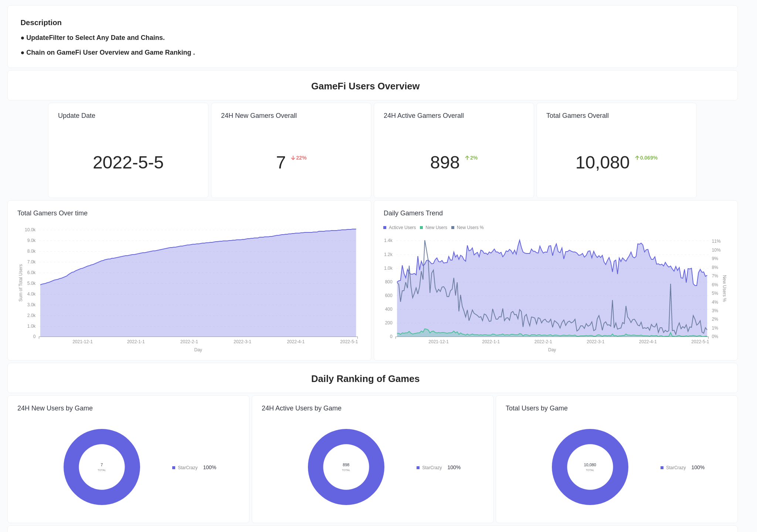The height and width of the screenshot is (532, 757).
Task: Click the gray New Users % legend square
Action: [x=452, y=228]
